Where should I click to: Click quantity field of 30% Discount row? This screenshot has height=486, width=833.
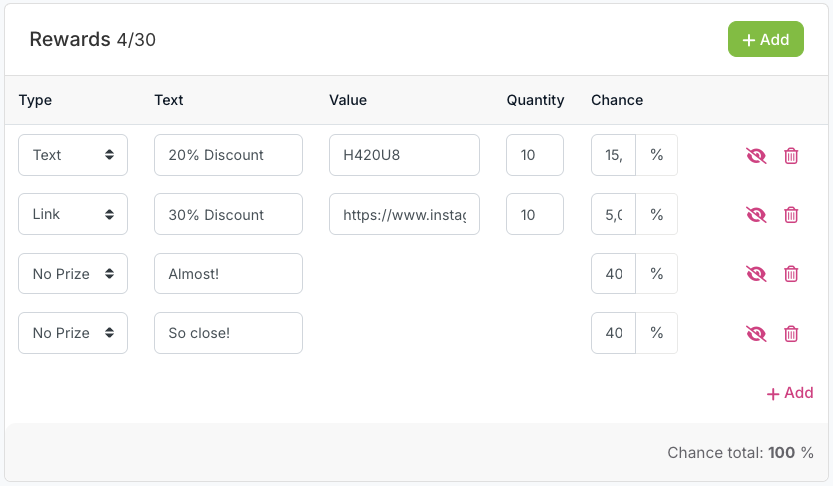pyautogui.click(x=535, y=215)
